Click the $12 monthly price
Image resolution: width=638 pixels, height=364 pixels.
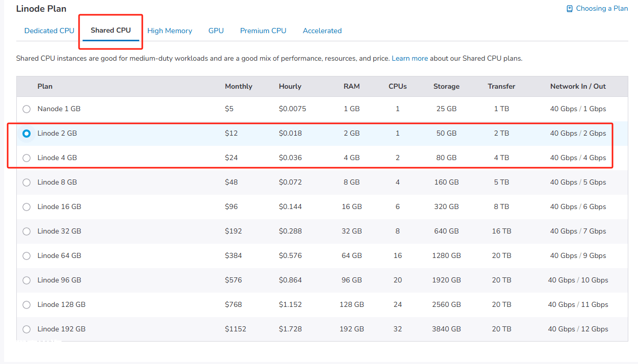[232, 133]
